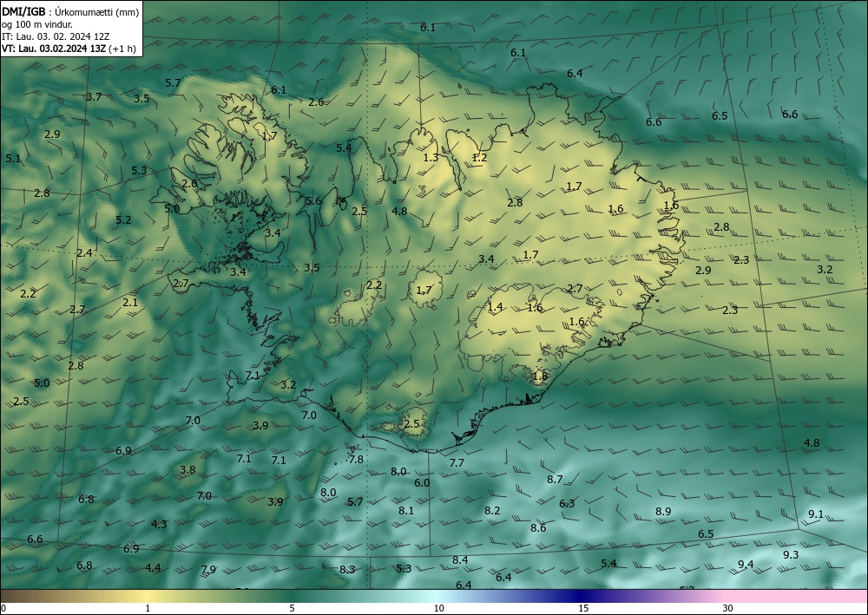
Task: Click the 3.7 precipitation value
Action: (94, 97)
